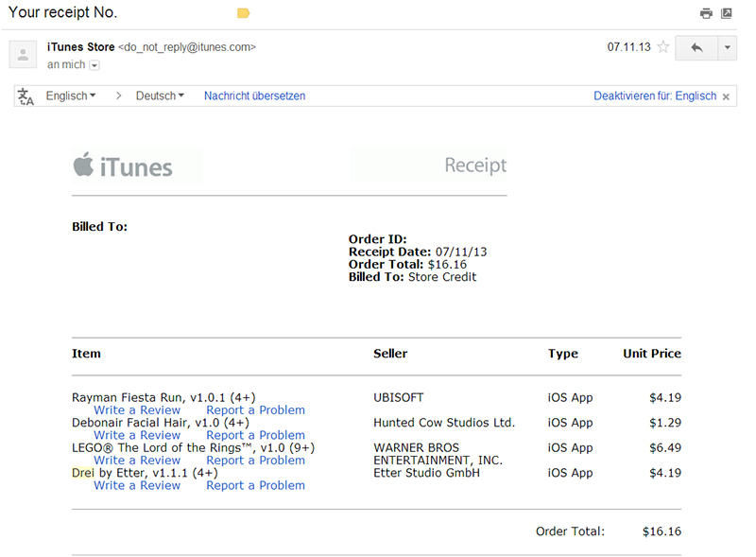This screenshot has width=756, height=557.
Task: Click the Apple iTunes logo
Action: [123, 166]
